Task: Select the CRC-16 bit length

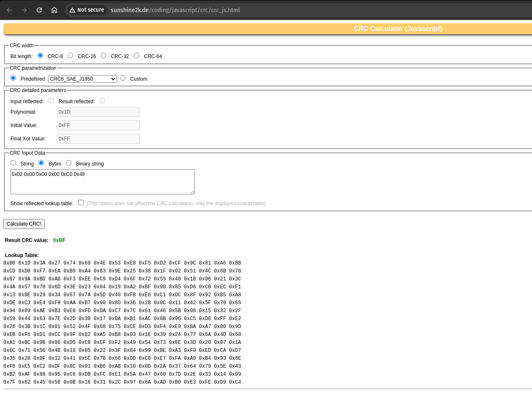Action: (x=70, y=56)
